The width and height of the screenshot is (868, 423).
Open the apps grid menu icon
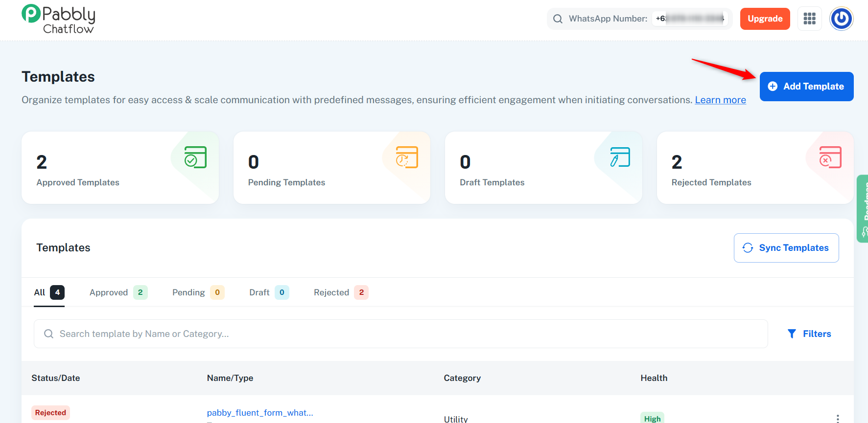(809, 19)
